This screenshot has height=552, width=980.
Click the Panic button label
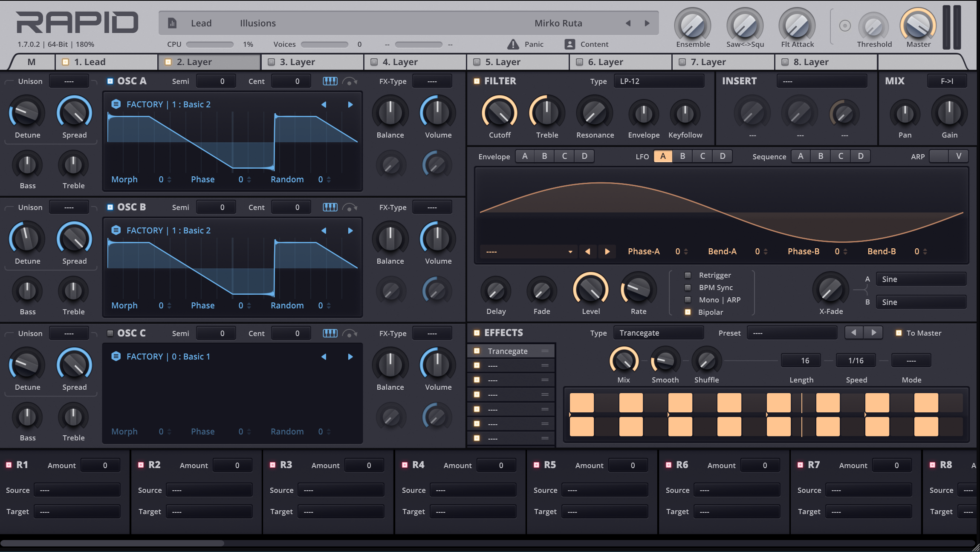(534, 44)
